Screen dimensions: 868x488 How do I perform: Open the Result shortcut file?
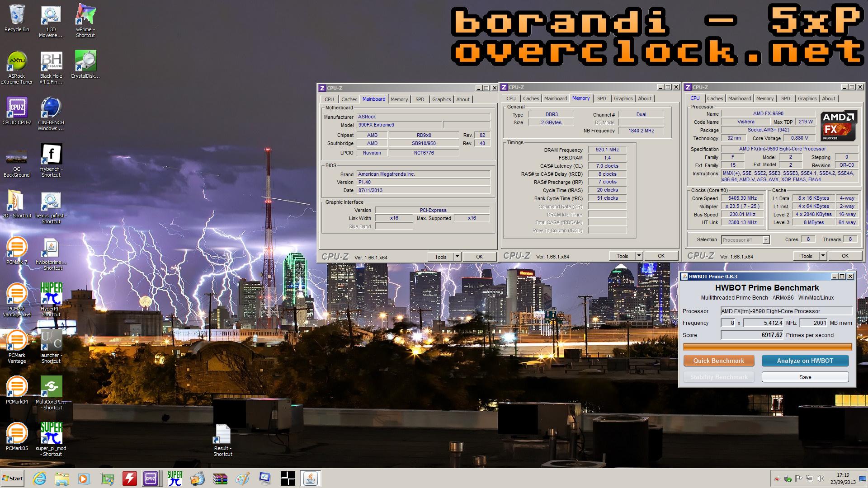[x=223, y=440]
